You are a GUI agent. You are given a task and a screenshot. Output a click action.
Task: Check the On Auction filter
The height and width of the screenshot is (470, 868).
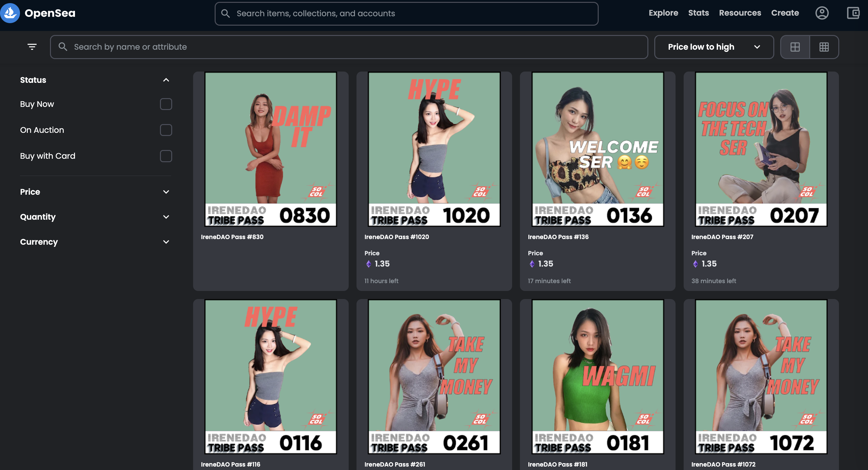166,130
